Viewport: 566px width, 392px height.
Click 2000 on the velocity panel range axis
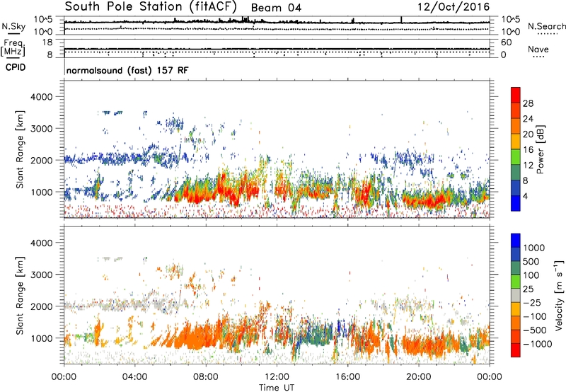(41, 306)
